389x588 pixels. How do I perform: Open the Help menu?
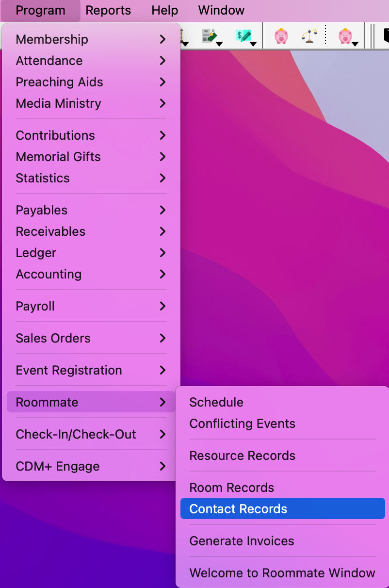(164, 10)
